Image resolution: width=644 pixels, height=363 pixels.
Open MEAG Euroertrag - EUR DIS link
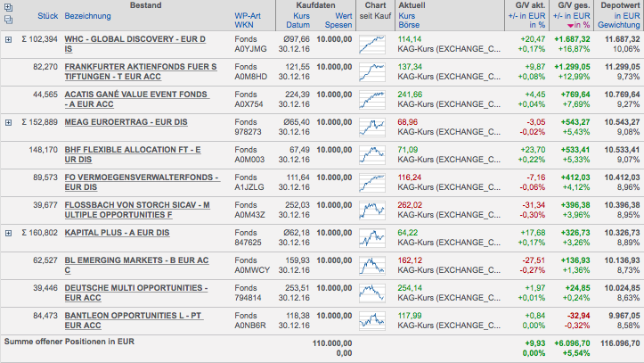[126, 122]
